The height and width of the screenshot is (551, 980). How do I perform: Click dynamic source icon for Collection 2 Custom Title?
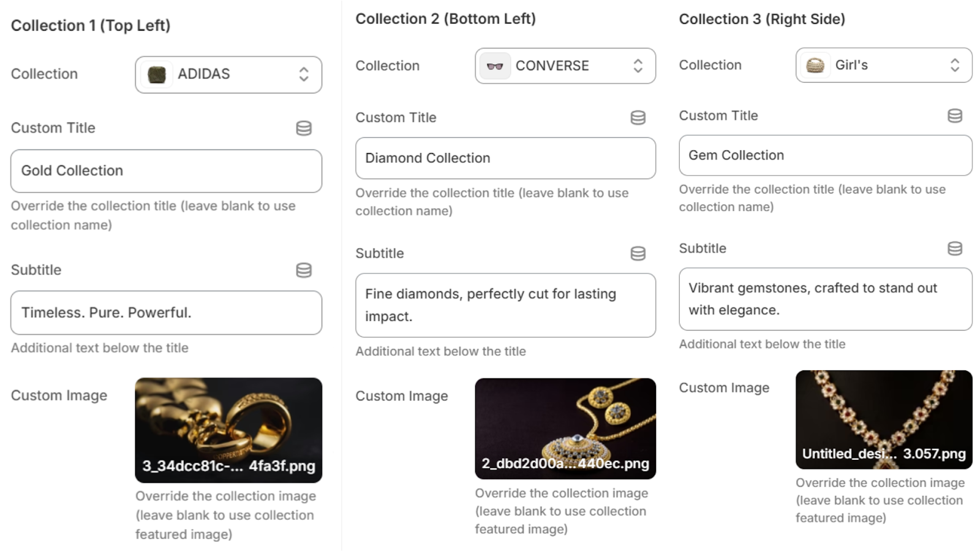638,118
